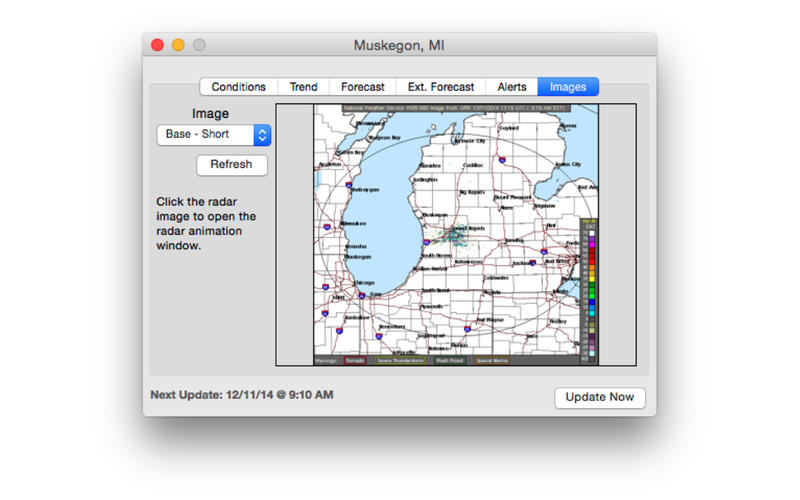Click the active Images tab

coord(568,87)
